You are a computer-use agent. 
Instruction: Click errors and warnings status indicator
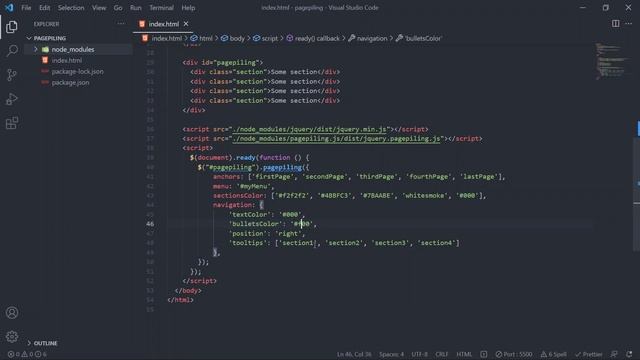pyautogui.click(x=27, y=354)
